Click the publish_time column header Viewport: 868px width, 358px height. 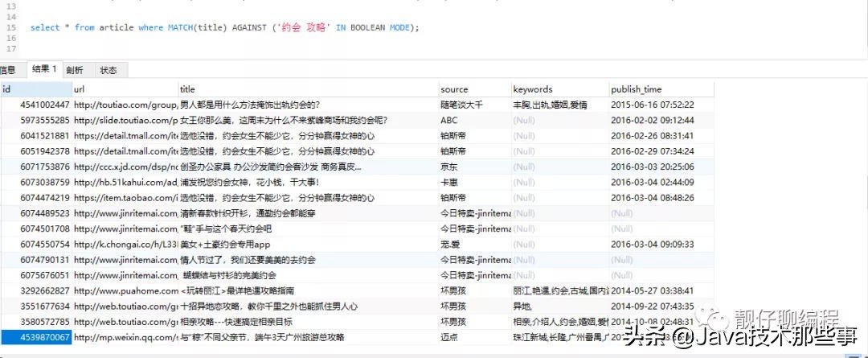[x=659, y=89]
